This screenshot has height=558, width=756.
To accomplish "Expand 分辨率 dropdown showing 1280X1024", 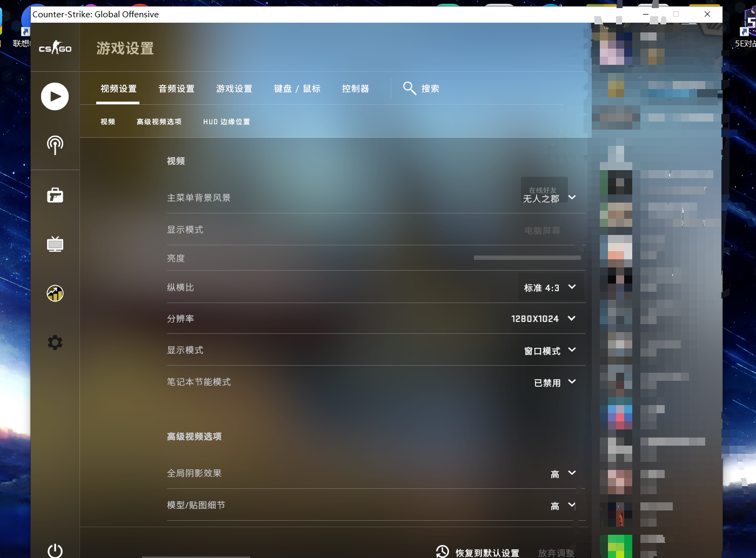I will (x=544, y=319).
